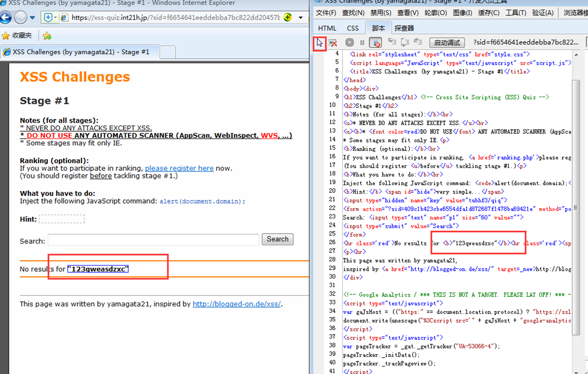The width and height of the screenshot is (588, 374).
Task: Click the green plus add-on icon
Action: tap(288, 17)
